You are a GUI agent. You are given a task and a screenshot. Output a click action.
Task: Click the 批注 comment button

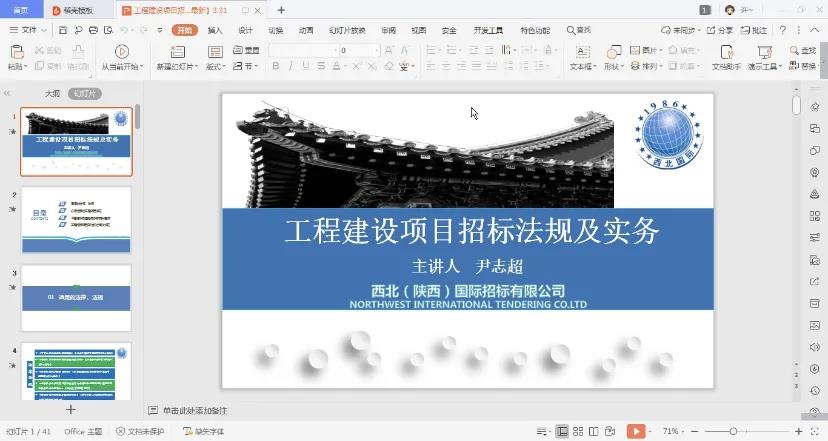click(755, 30)
